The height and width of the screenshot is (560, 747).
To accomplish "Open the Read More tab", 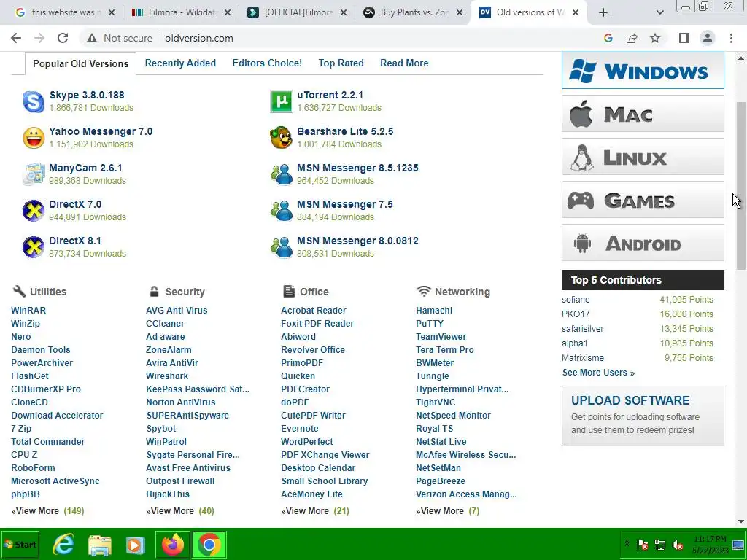I will click(x=404, y=63).
